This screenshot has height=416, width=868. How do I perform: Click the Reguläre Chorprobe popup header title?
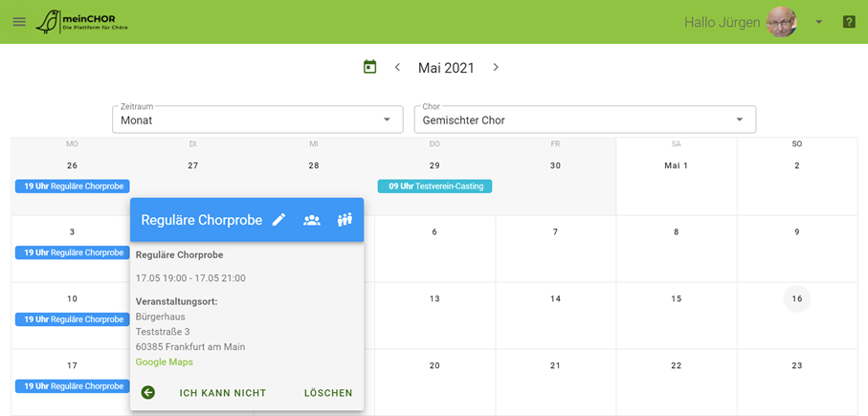pyautogui.click(x=202, y=220)
